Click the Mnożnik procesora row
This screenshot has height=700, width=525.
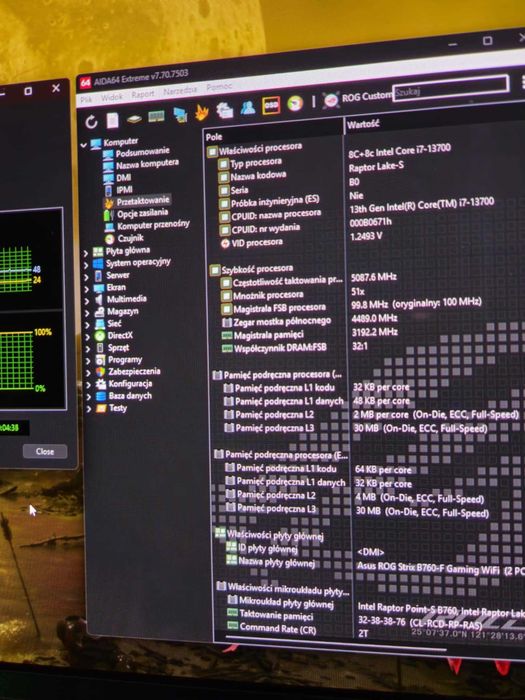[x=268, y=295]
